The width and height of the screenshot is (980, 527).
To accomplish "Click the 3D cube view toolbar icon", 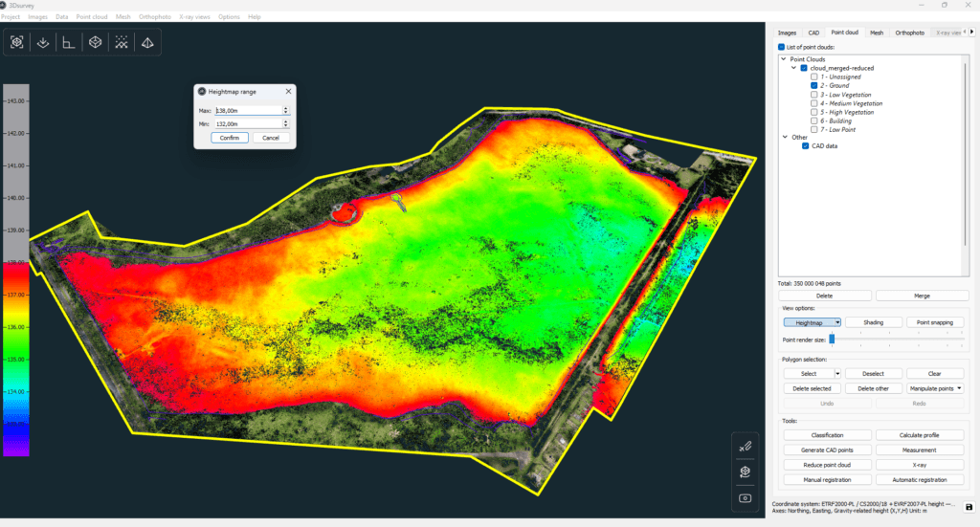I will (x=95, y=42).
